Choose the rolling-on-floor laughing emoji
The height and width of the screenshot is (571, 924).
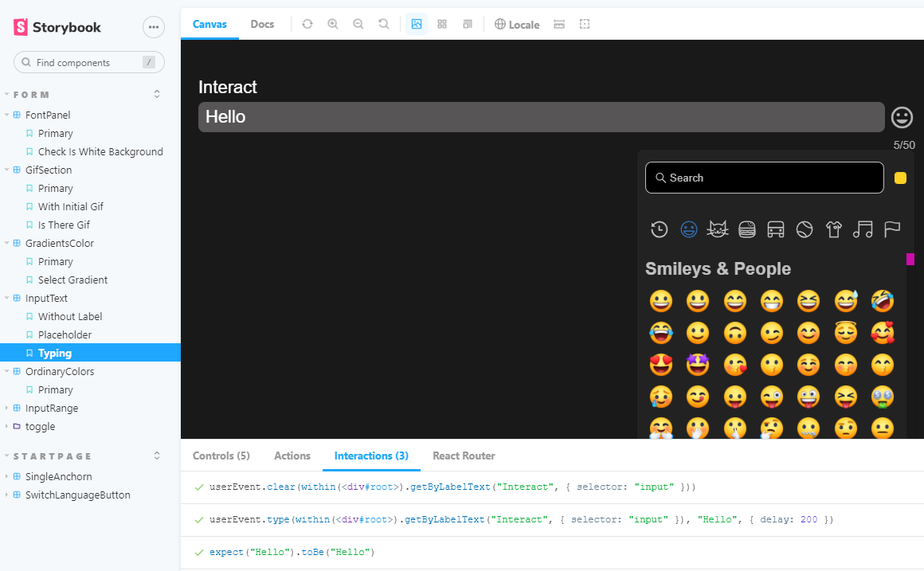pyautogui.click(x=882, y=301)
